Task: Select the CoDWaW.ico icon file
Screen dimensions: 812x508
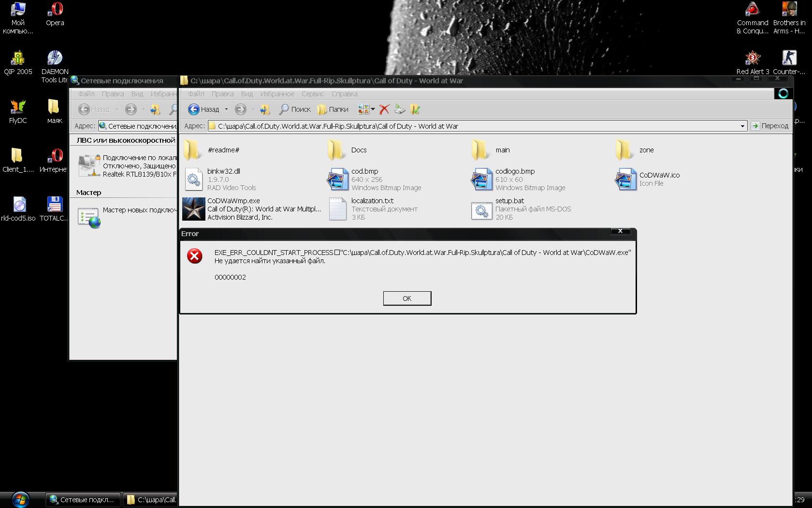Action: pyautogui.click(x=647, y=179)
